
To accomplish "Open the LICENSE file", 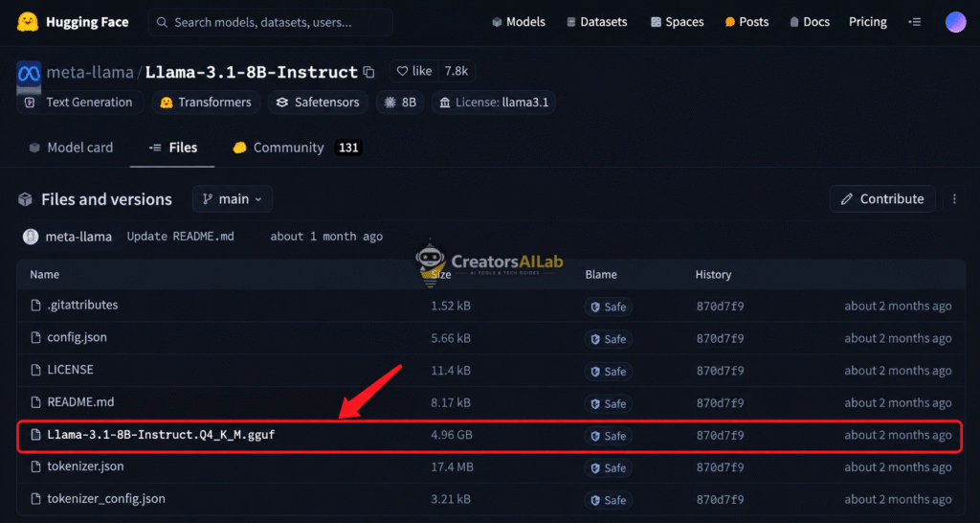I will [x=70, y=370].
